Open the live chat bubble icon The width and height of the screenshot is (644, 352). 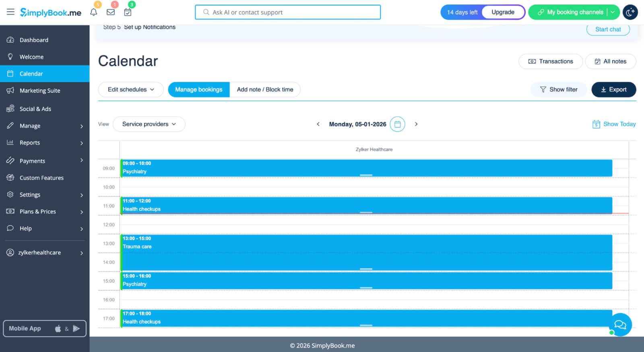coord(620,324)
